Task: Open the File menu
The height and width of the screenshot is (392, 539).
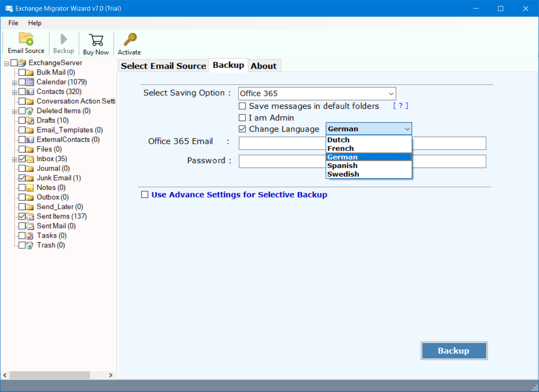Action: point(13,23)
